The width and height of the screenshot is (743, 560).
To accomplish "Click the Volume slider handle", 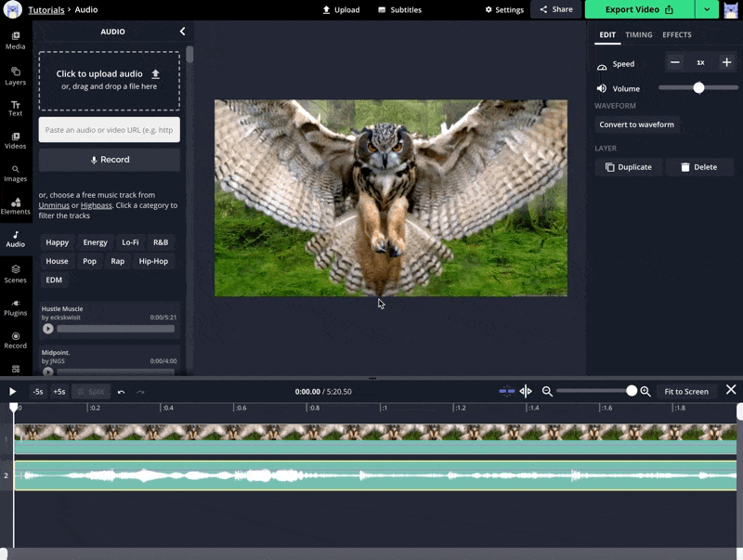I will (698, 87).
